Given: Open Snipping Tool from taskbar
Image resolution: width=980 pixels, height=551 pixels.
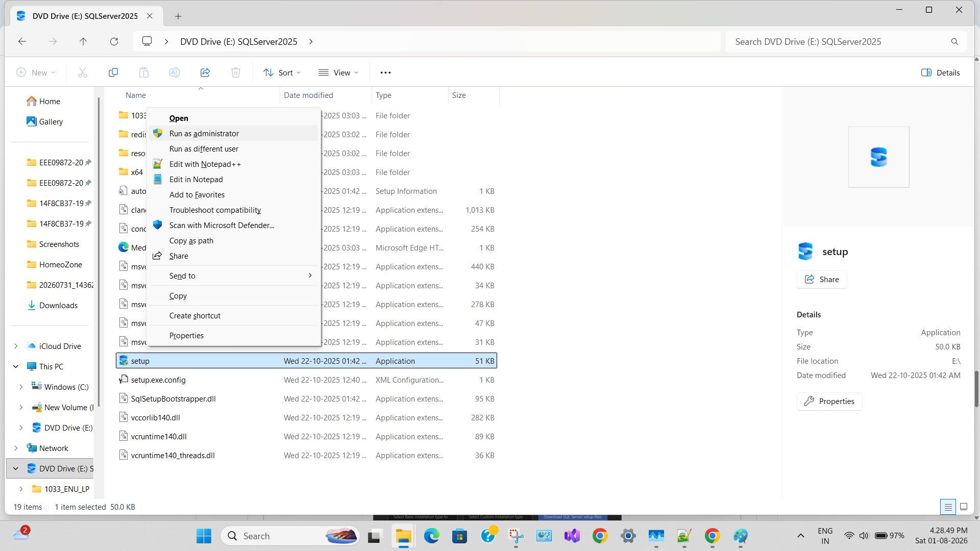Looking at the screenshot, I should (x=516, y=536).
